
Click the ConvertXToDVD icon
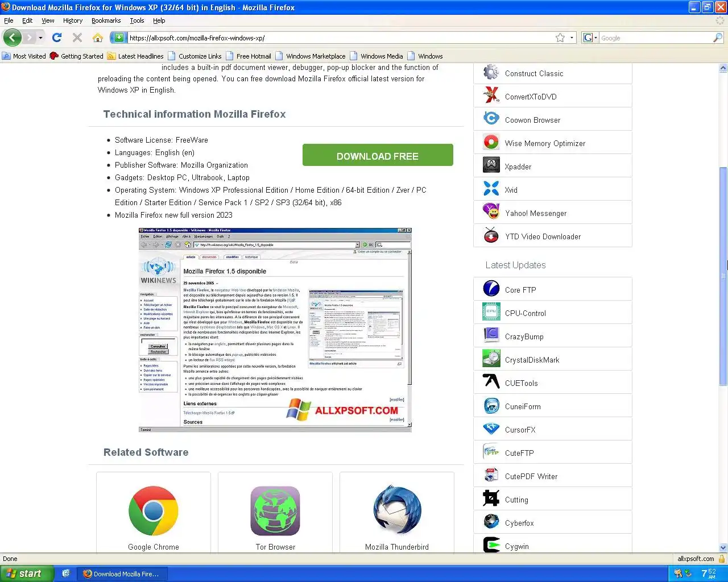[x=491, y=96]
